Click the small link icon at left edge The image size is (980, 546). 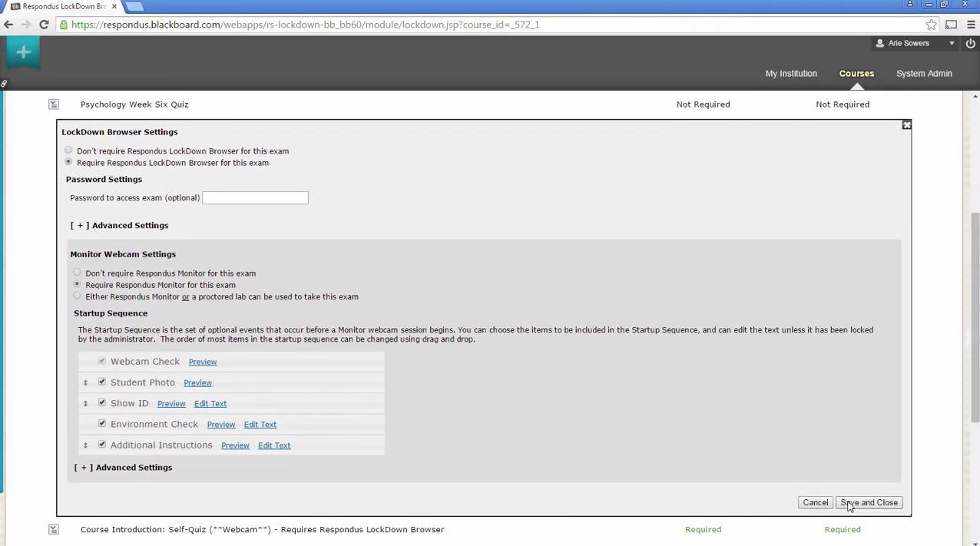[4, 84]
